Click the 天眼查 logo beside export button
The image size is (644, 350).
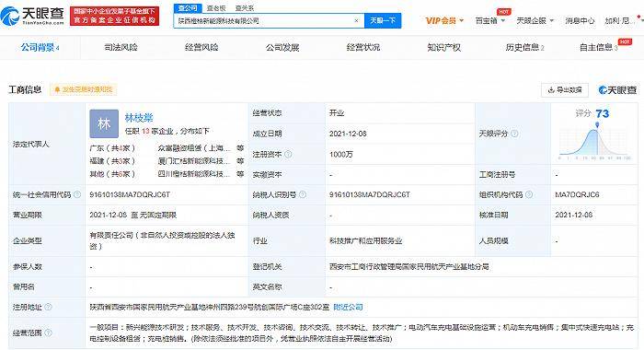617,89
